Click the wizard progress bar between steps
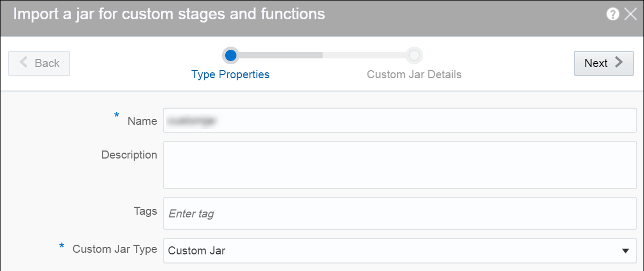Screen dimensions: 644x271 click(322, 55)
